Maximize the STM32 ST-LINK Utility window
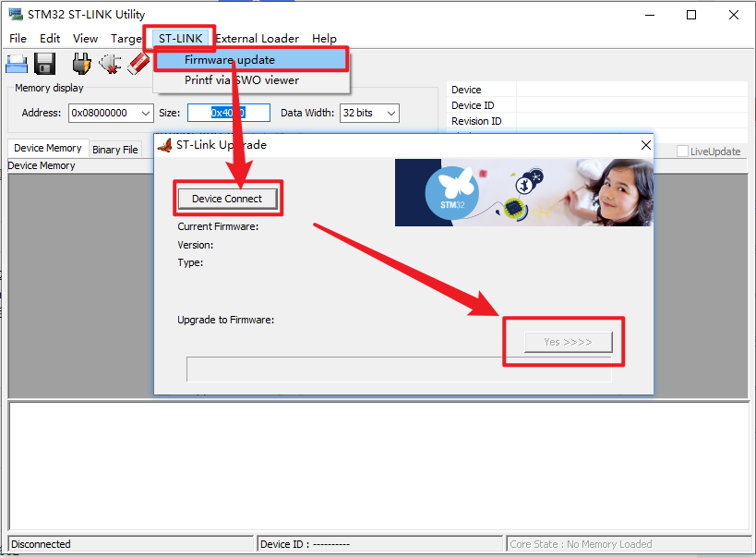Screen dimensions: 756x558 690,15
